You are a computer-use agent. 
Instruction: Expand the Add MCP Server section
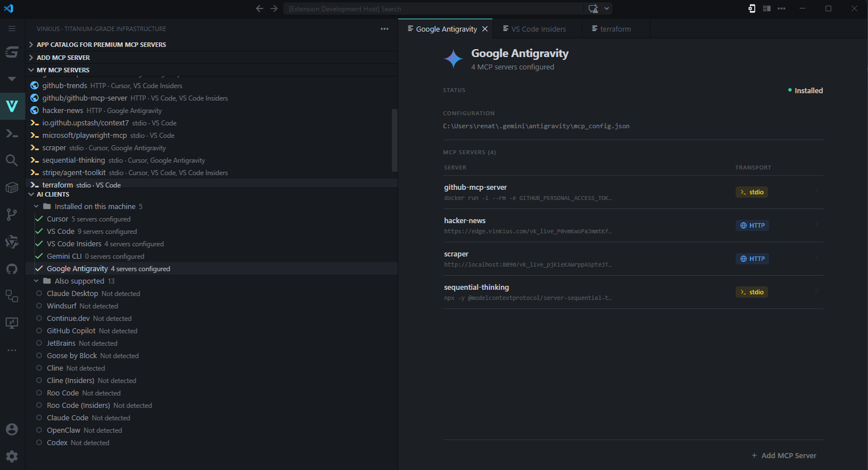[x=63, y=58]
